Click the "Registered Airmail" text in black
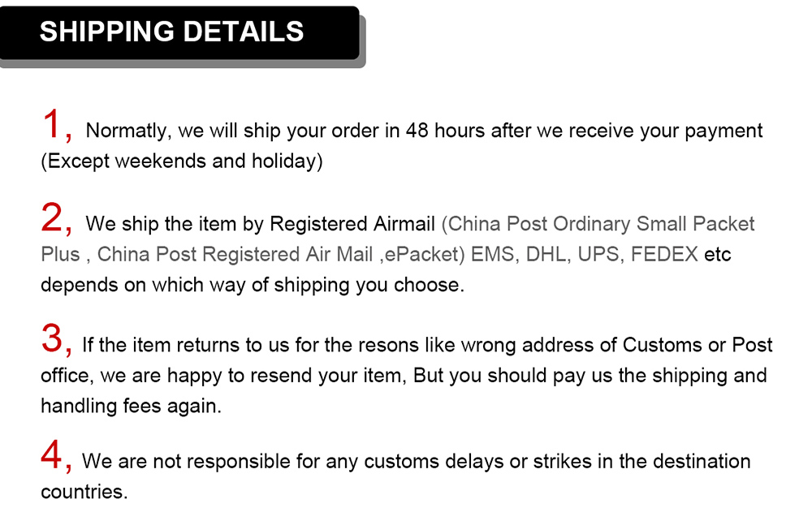The width and height of the screenshot is (812, 508). pos(353,223)
